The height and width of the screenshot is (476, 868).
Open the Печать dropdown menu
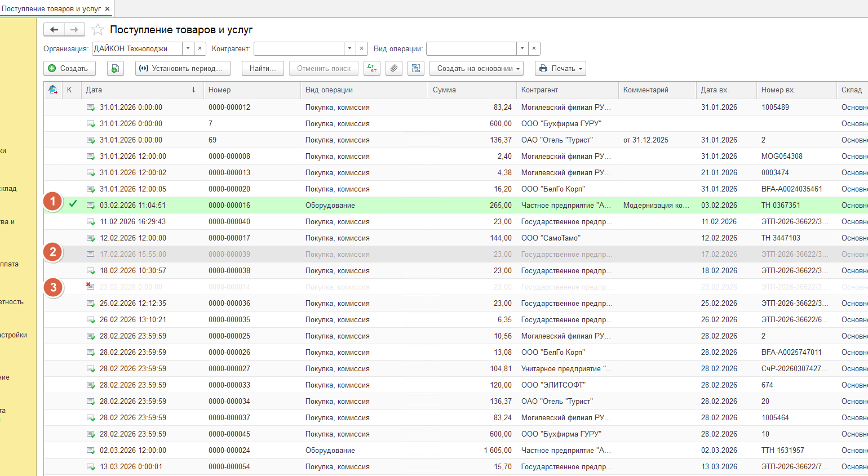pyautogui.click(x=560, y=68)
